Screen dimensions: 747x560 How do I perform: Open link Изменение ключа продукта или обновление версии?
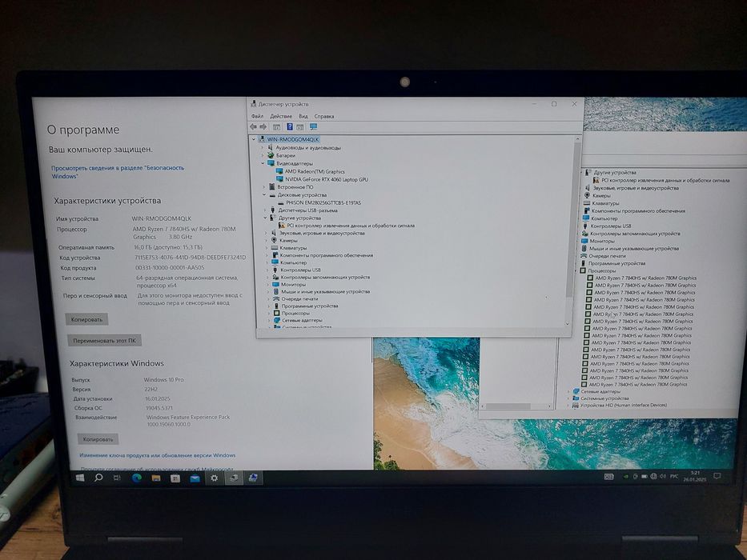pos(158,455)
